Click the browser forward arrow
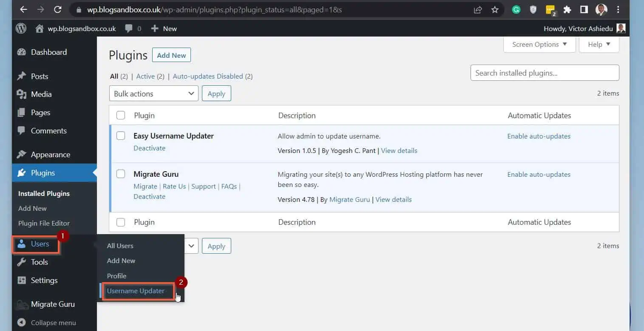The image size is (644, 331). [41, 9]
